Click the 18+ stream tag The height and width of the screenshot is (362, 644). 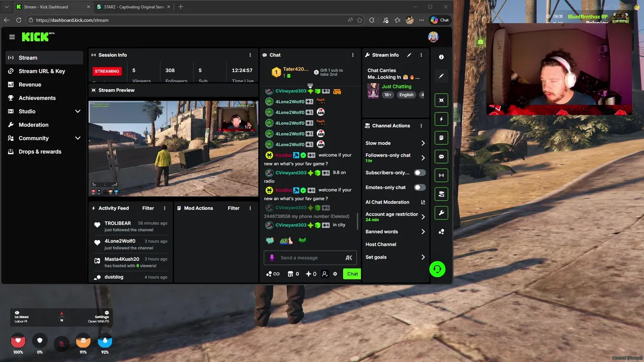(388, 95)
